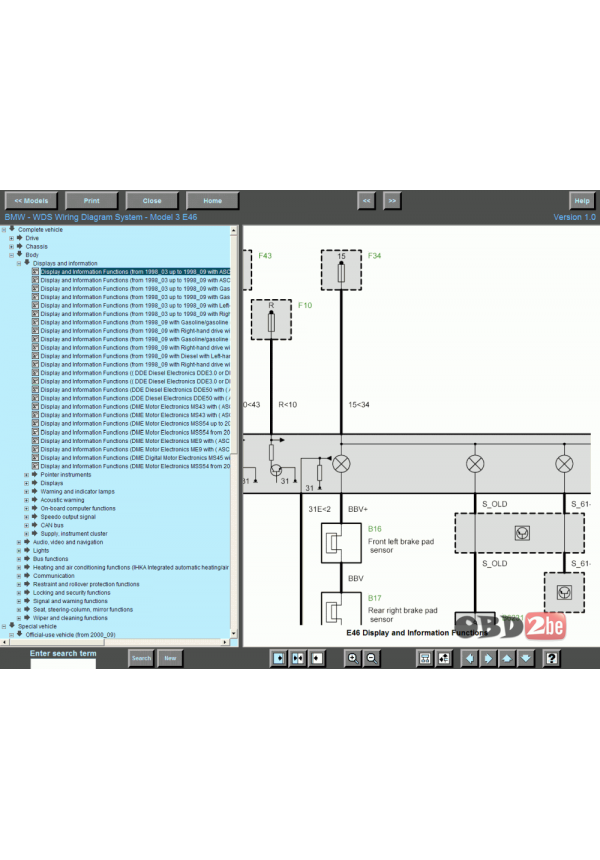Click the Enter search term field
Image resolution: width=600 pixels, height=860 pixels.
(x=63, y=664)
